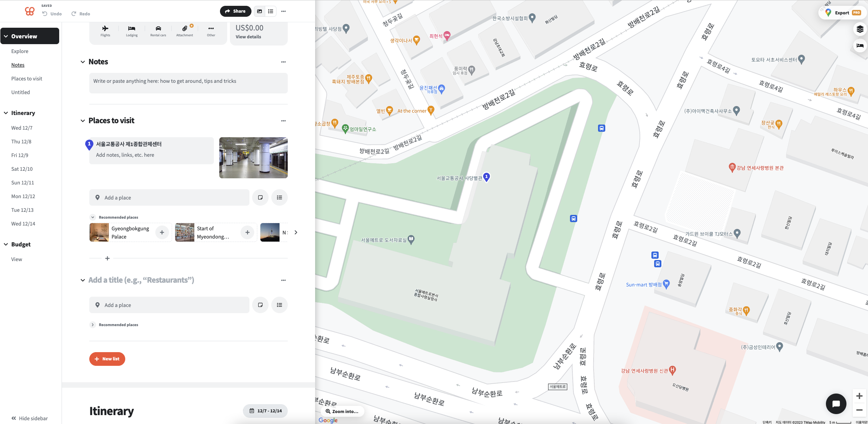Screen dimensions: 868x424
Task: Toggle lodging display on the map
Action: pos(860,46)
